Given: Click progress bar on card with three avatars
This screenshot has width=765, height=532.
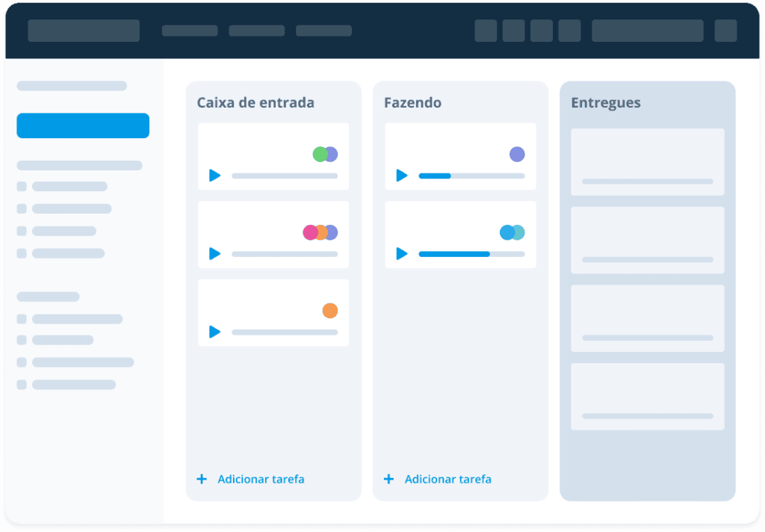Looking at the screenshot, I should (x=285, y=254).
